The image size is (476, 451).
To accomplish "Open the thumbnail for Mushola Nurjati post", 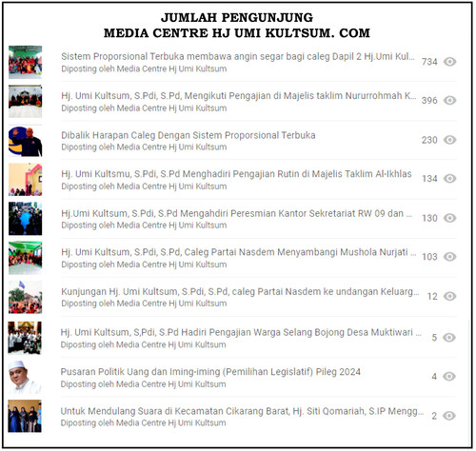I will coord(25,258).
